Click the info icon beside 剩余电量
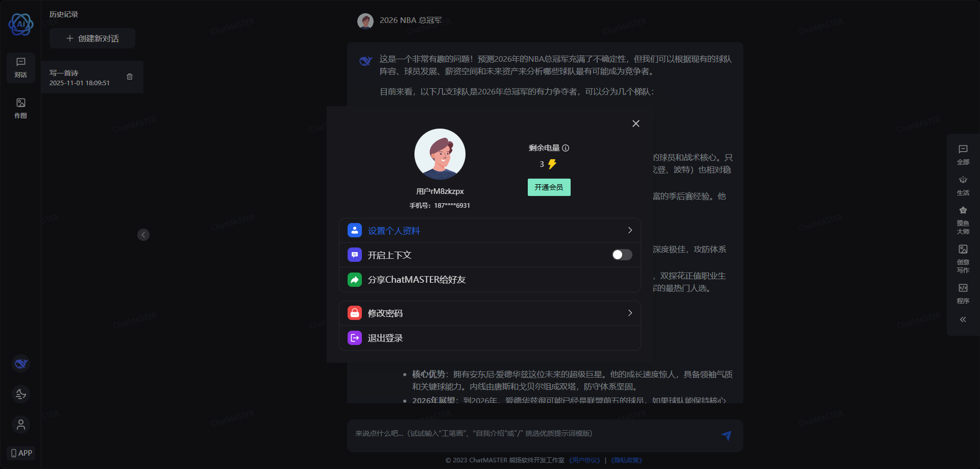Screen dimensions: 980x469 click(x=566, y=148)
